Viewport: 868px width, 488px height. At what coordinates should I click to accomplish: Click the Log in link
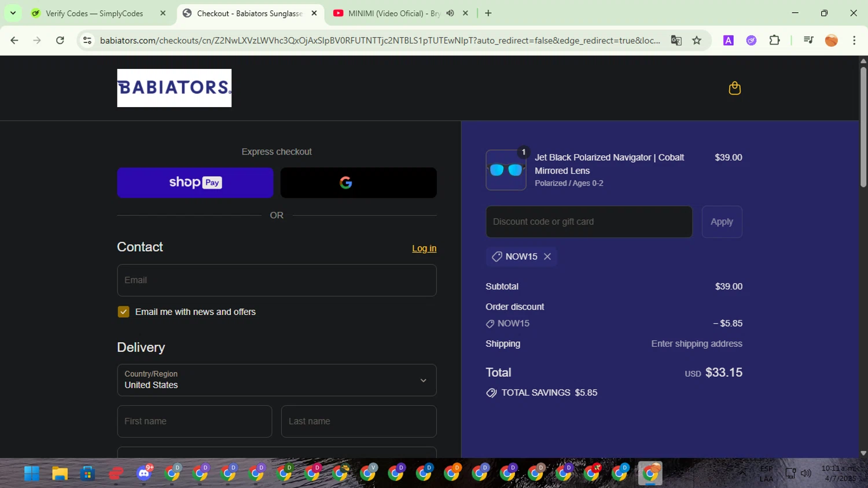point(424,248)
